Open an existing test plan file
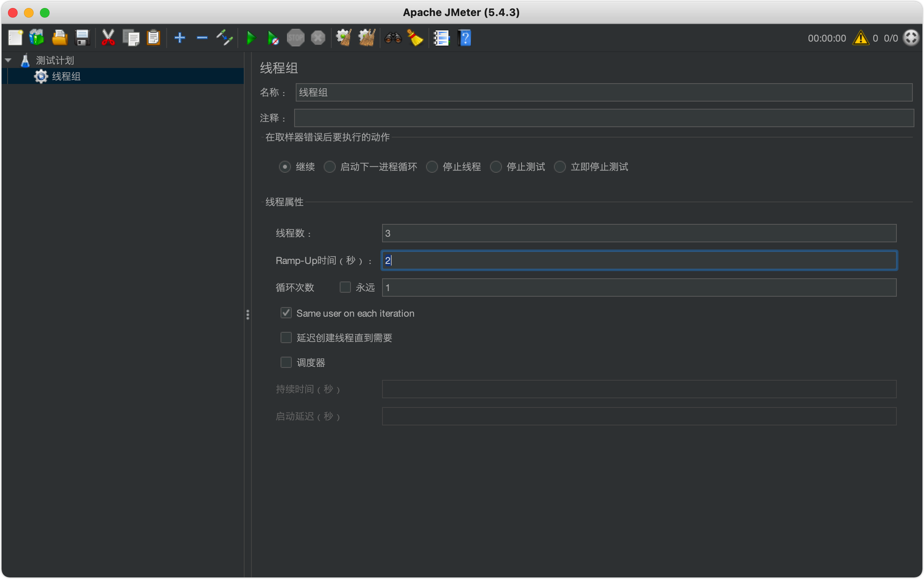The image size is (924, 579). coord(60,38)
